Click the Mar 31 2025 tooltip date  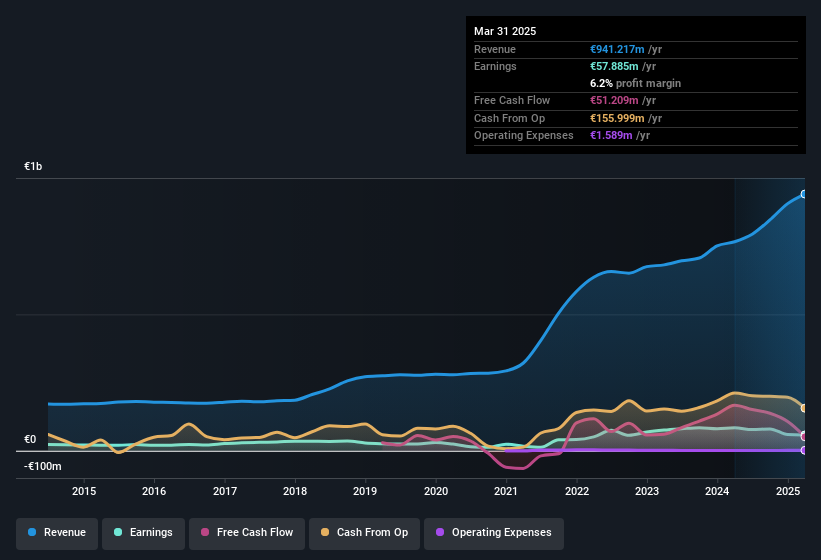505,31
